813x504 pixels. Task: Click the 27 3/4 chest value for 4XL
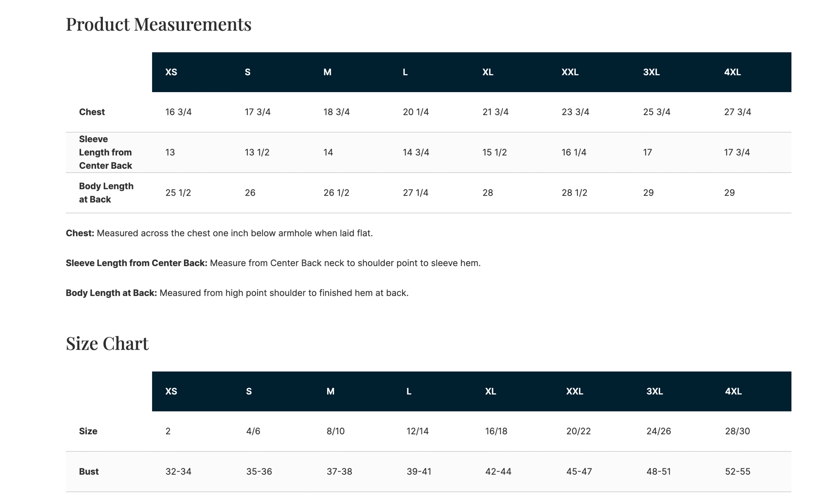click(737, 112)
